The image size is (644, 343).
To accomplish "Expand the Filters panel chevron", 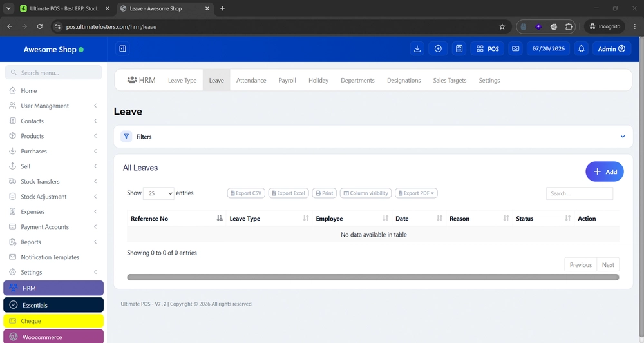I will [x=623, y=137].
